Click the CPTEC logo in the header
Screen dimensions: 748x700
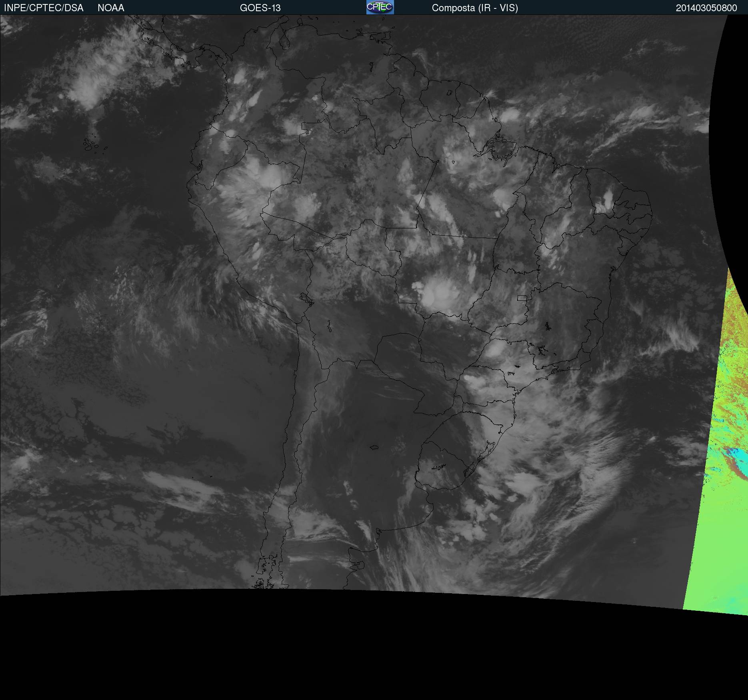click(x=380, y=7)
